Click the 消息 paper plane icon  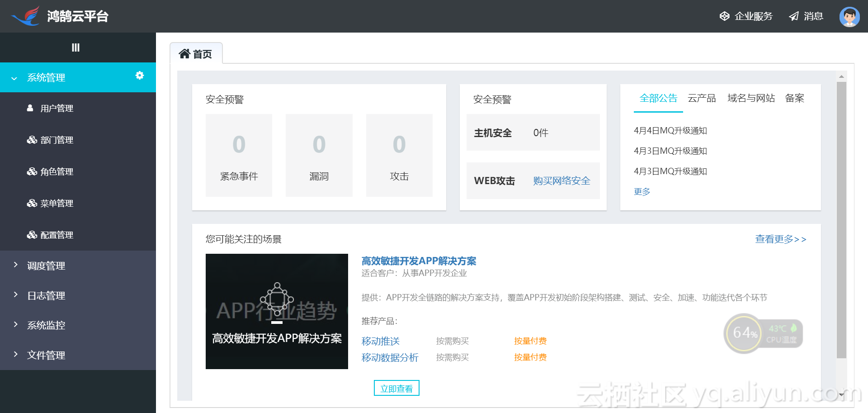pyautogui.click(x=794, y=16)
